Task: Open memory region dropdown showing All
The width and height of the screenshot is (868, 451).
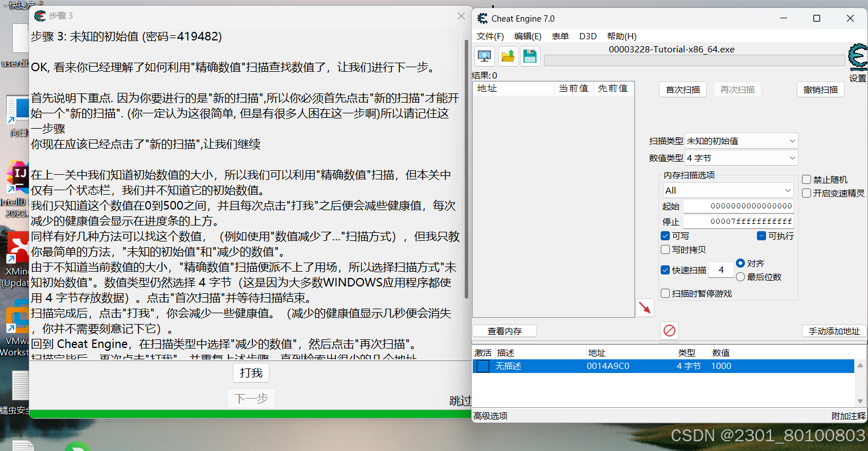Action: click(x=728, y=190)
